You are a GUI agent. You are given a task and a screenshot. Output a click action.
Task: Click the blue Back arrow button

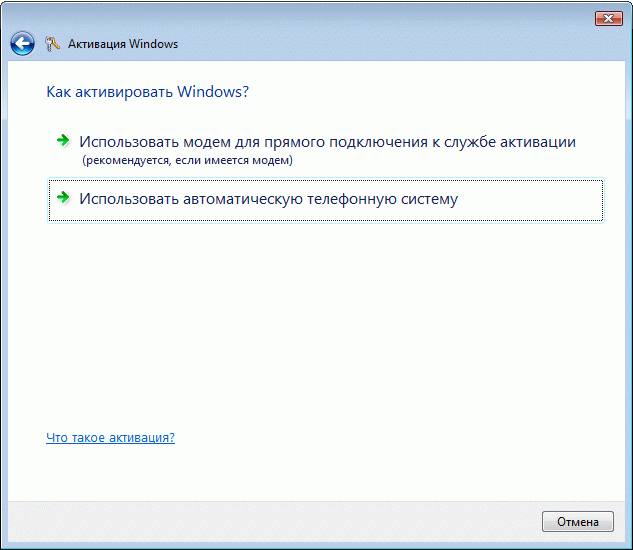click(22, 44)
